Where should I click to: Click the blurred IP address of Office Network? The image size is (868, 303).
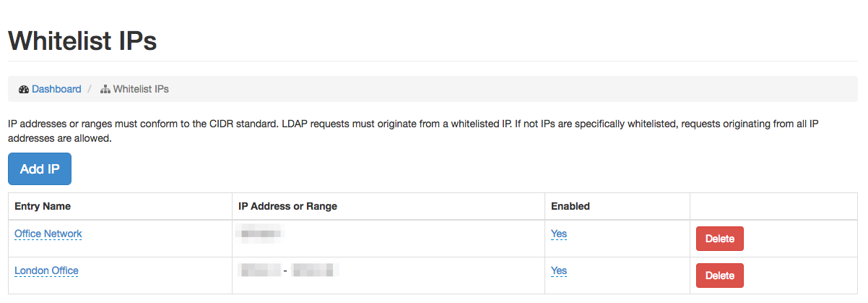click(260, 234)
